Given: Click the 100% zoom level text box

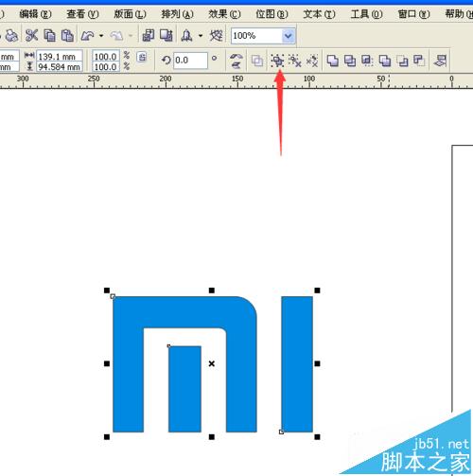Looking at the screenshot, I should 256,36.
